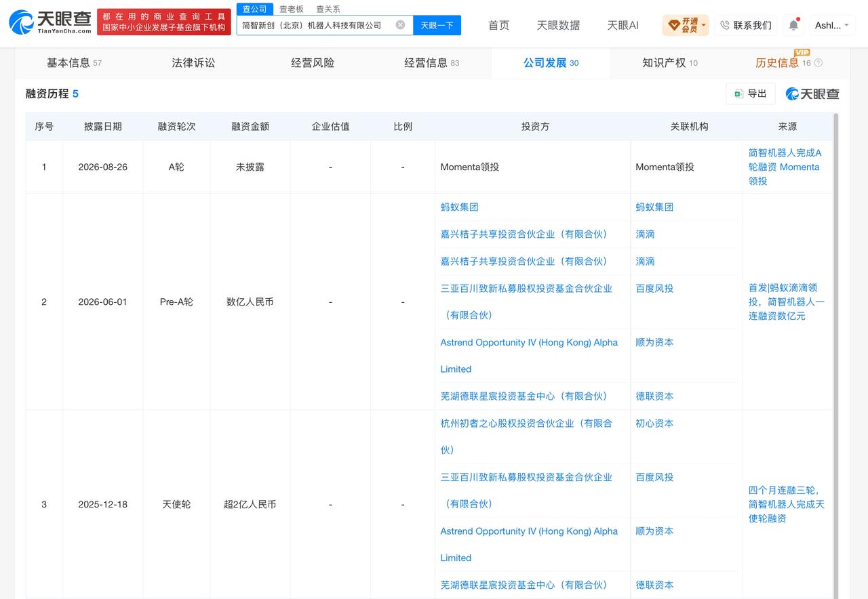Screen dimensions: 868x599
Task: Click the 投资方 column header
Action: point(535,127)
